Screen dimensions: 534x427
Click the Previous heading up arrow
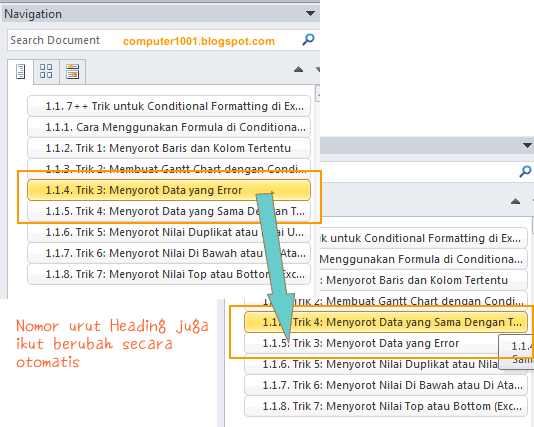point(298,69)
